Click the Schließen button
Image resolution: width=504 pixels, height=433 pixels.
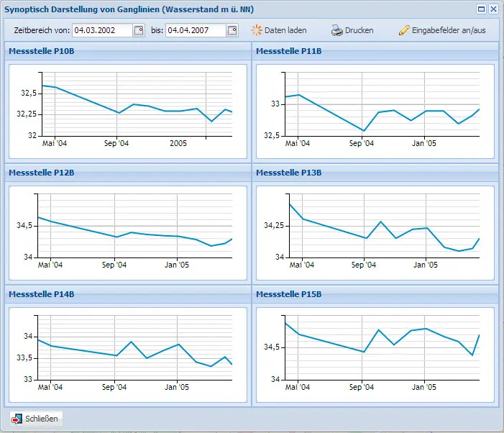[36, 419]
